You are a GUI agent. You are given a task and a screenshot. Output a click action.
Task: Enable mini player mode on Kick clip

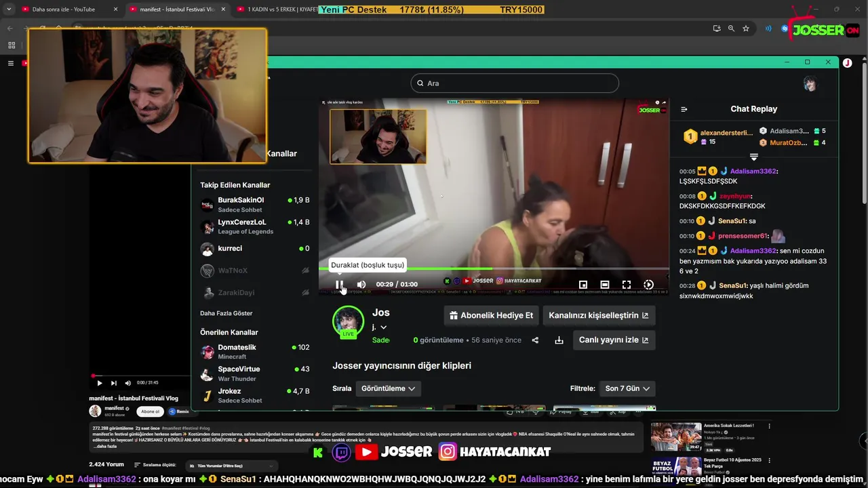(x=583, y=285)
